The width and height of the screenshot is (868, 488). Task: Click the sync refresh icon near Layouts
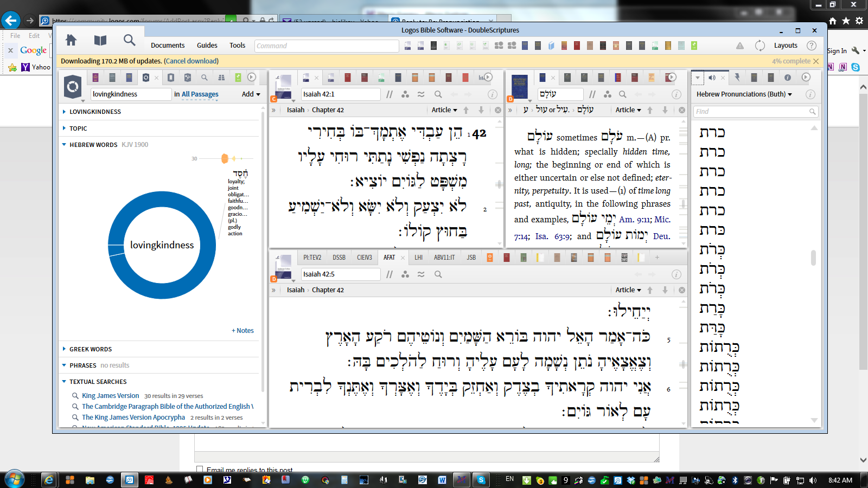coord(760,46)
